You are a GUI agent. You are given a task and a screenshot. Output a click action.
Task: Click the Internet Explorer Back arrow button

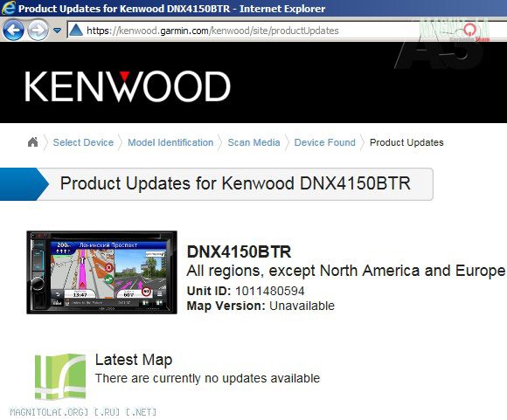pyautogui.click(x=13, y=30)
